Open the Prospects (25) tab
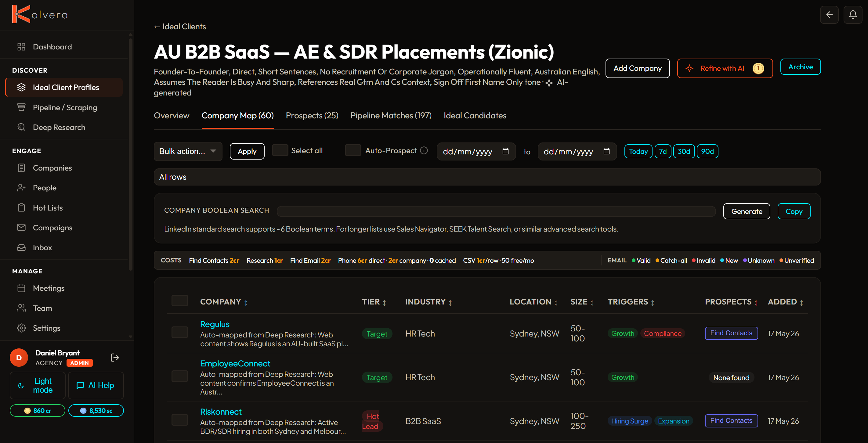Image resolution: width=868 pixels, height=443 pixels. pyautogui.click(x=312, y=116)
